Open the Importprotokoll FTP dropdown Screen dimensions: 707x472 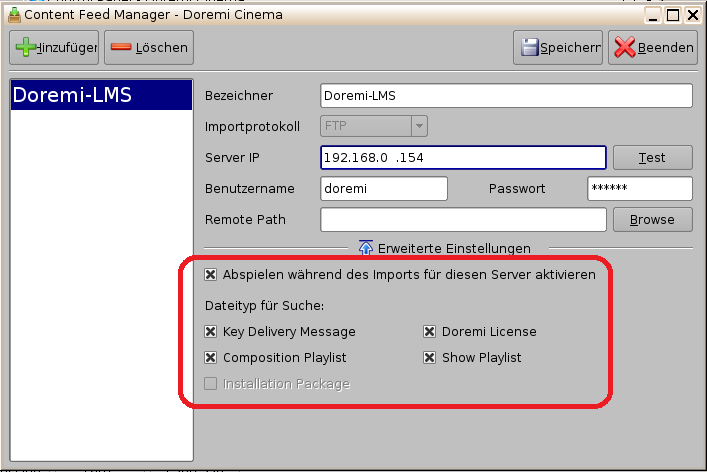(x=419, y=126)
